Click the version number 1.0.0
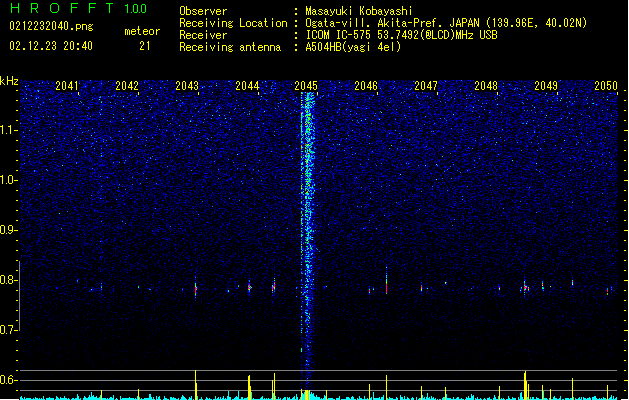629x400 pixels. (136, 9)
